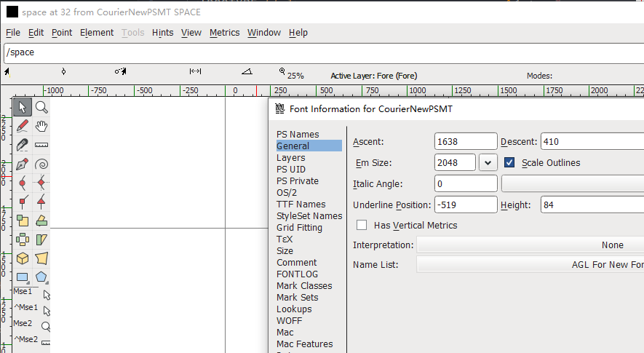Select the flip selection tool
Image resolution: width=644 pixels, height=353 pixels.
[22, 239]
